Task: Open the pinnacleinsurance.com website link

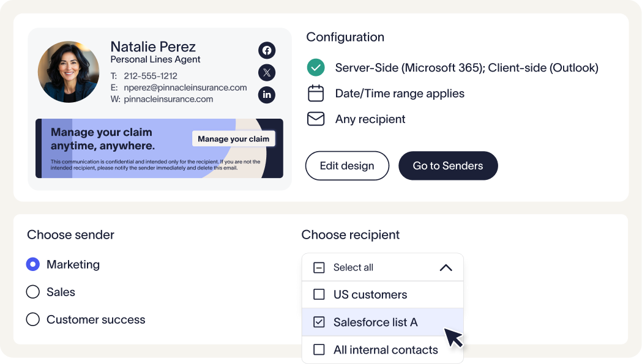Action: pos(168,99)
